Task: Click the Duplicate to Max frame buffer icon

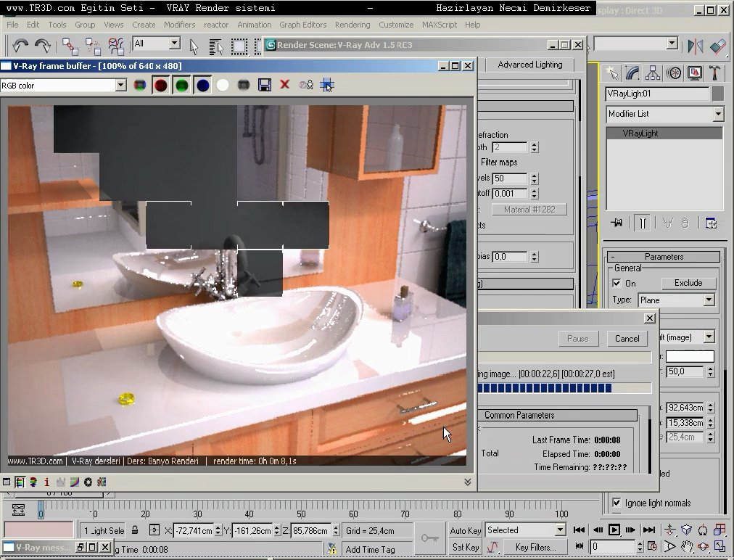Action: (306, 85)
